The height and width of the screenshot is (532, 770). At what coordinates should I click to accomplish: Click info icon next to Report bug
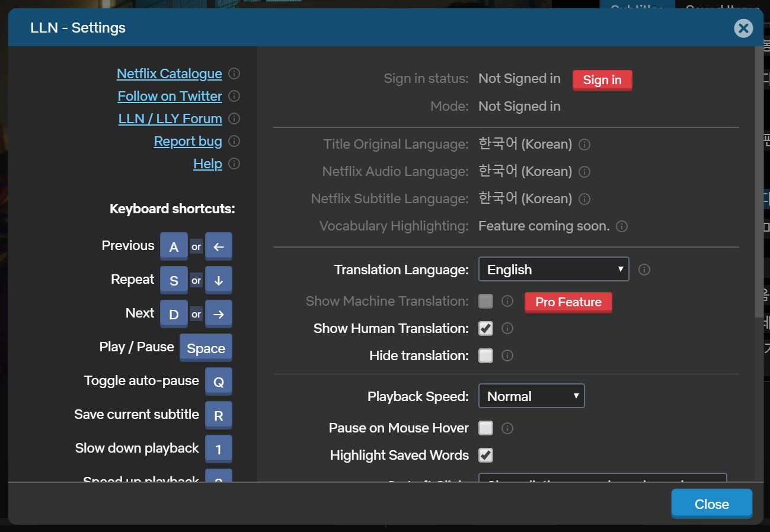[x=234, y=142]
